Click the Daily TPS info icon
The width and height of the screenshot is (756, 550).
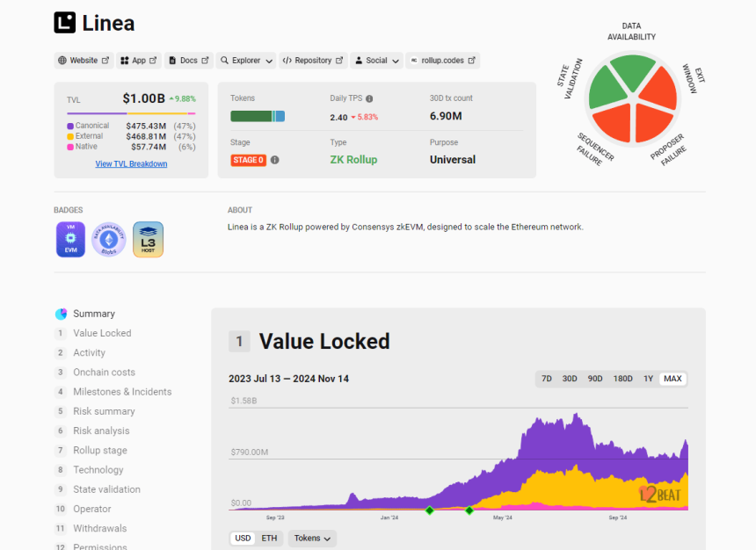(369, 99)
